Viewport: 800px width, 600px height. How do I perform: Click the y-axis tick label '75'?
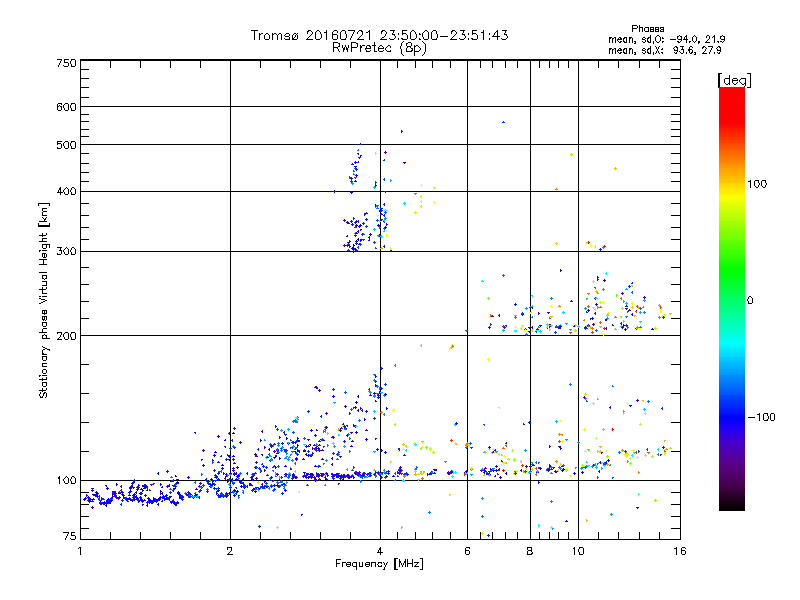(70, 536)
